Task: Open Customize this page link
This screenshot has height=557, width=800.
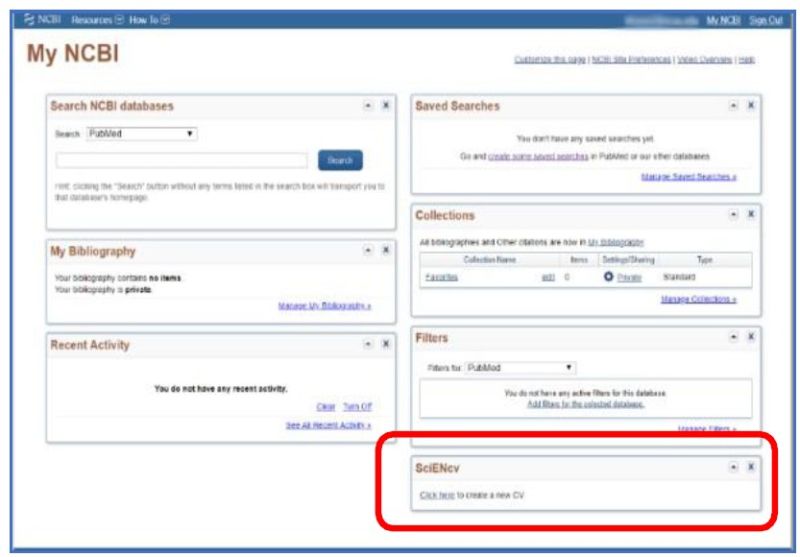Action: tap(549, 60)
